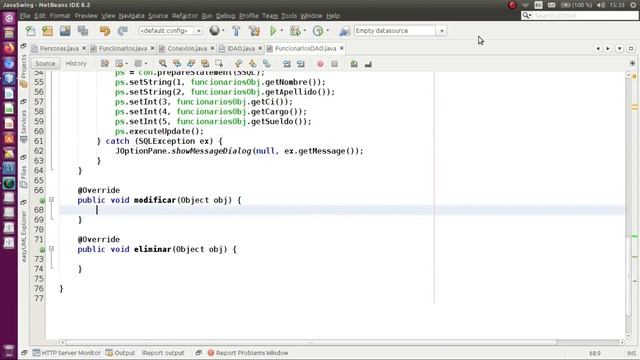Open HTTP Server Monitor window
The height and width of the screenshot is (360, 640).
click(67, 353)
